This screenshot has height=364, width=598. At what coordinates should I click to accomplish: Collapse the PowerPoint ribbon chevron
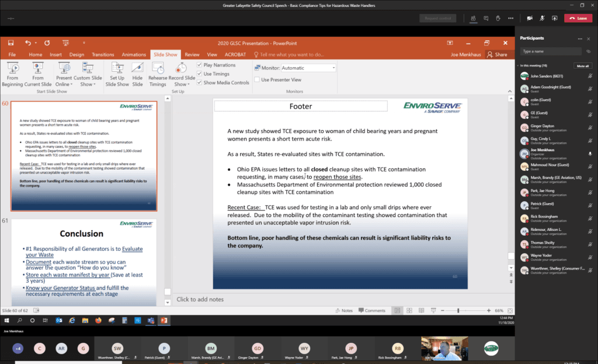(x=510, y=92)
